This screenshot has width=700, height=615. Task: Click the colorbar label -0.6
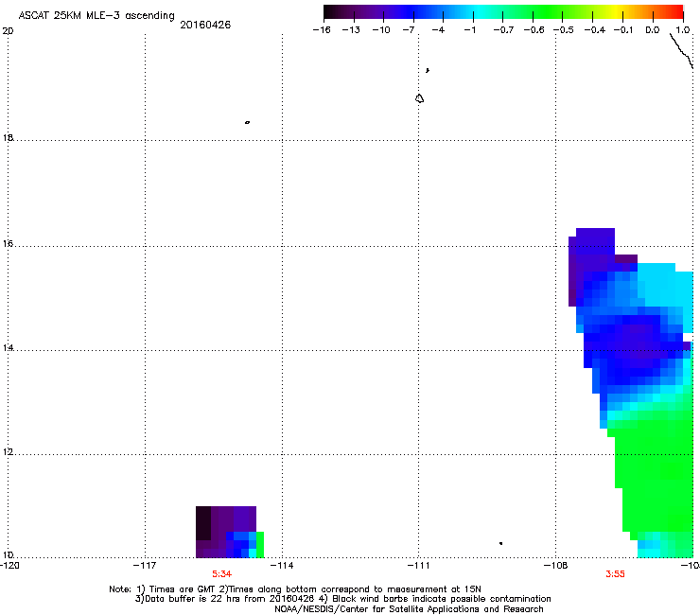click(x=534, y=30)
